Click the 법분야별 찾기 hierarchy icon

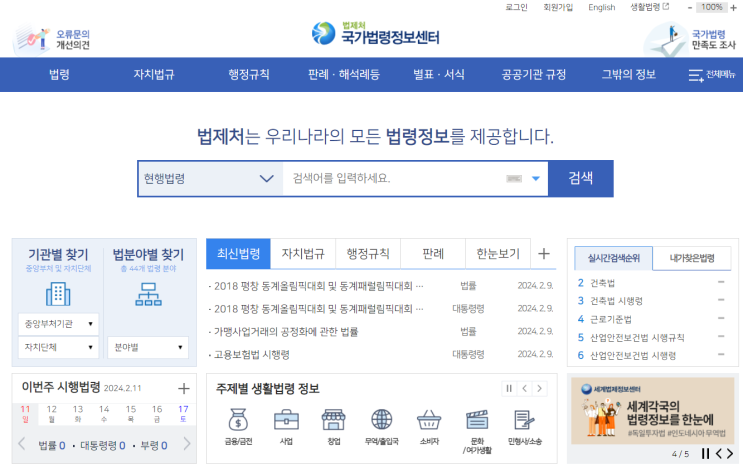148,294
